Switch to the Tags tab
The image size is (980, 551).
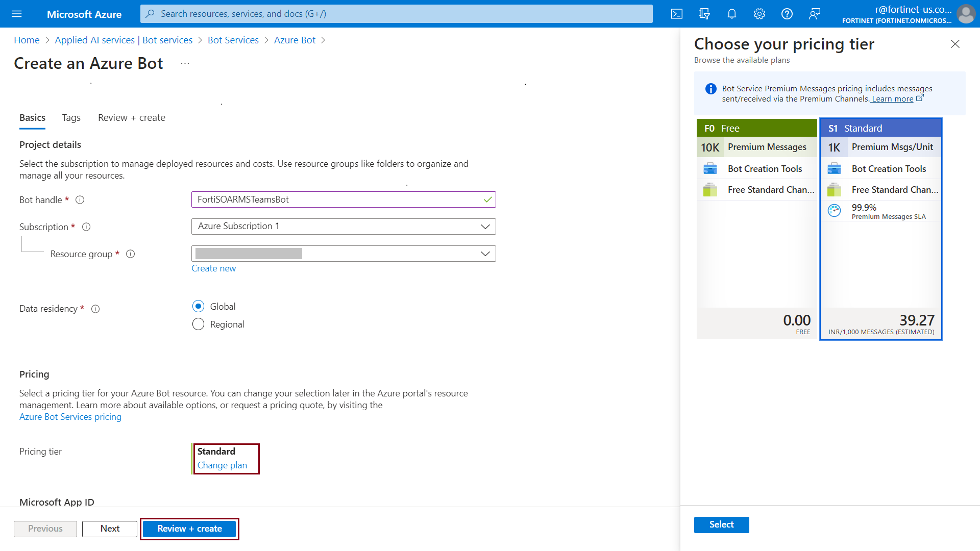(x=71, y=118)
